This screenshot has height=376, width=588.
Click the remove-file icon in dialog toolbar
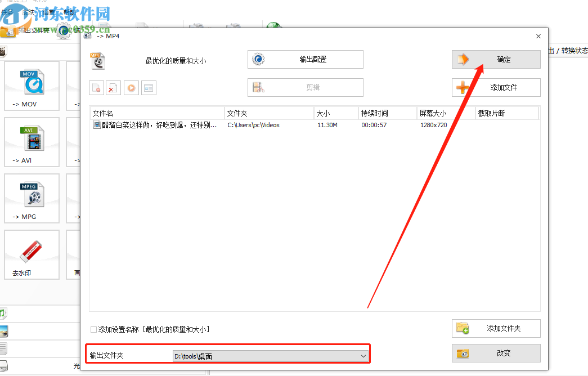(96, 88)
